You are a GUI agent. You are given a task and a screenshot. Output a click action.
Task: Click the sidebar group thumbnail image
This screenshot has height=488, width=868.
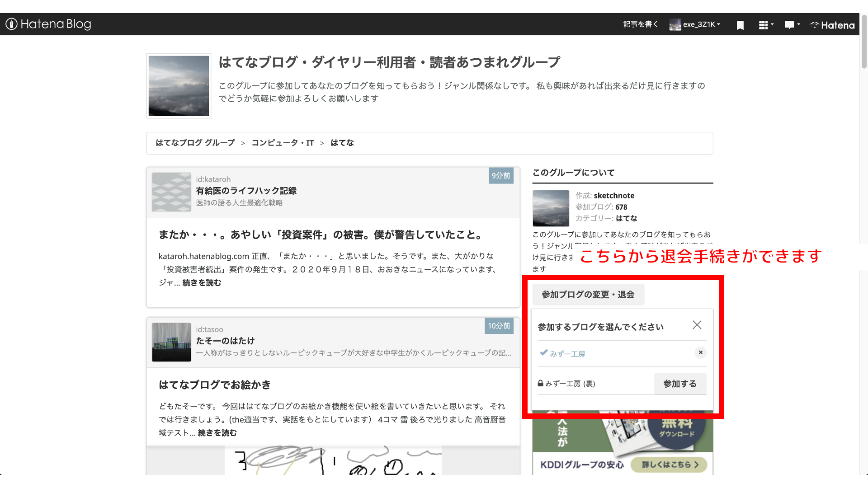pyautogui.click(x=551, y=208)
